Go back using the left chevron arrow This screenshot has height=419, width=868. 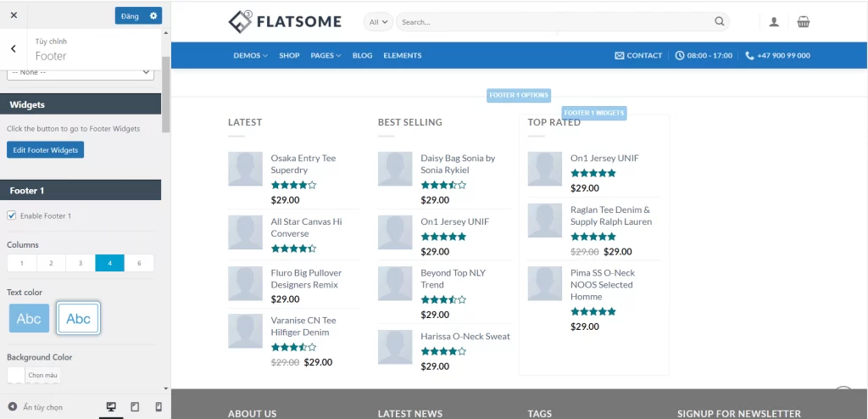pyautogui.click(x=14, y=48)
